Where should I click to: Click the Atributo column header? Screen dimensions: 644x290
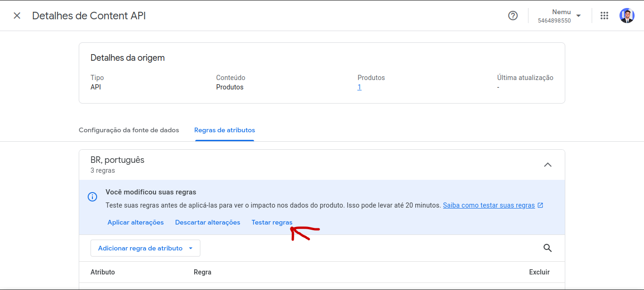tap(103, 272)
